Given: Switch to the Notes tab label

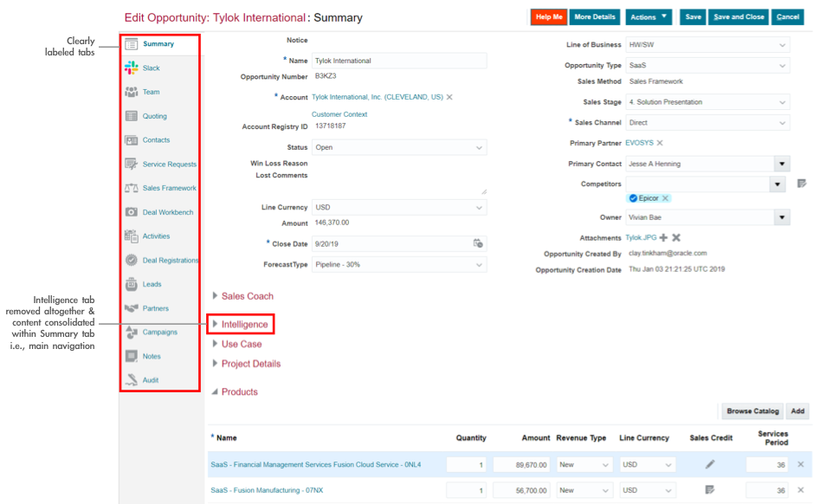Looking at the screenshot, I should click(152, 357).
